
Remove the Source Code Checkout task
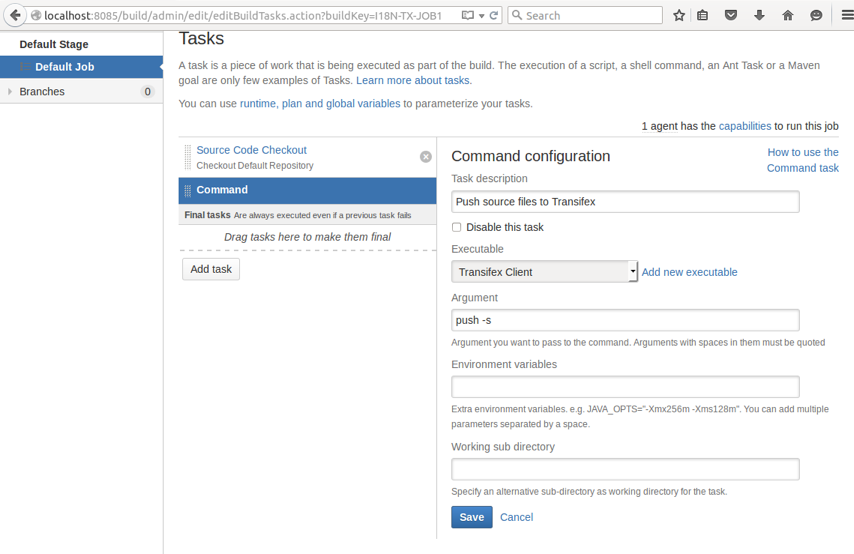point(425,157)
